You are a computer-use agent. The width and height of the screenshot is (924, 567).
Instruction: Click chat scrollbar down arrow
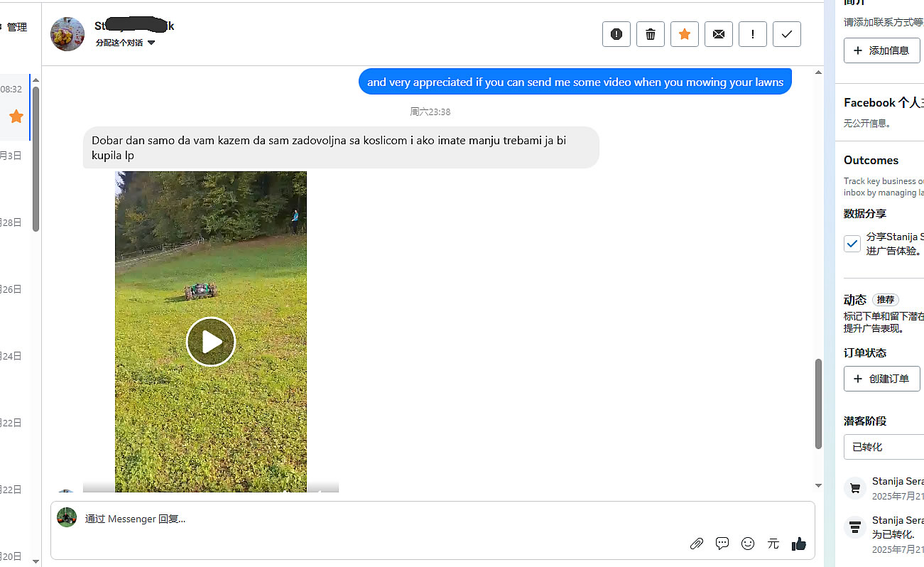tap(818, 485)
